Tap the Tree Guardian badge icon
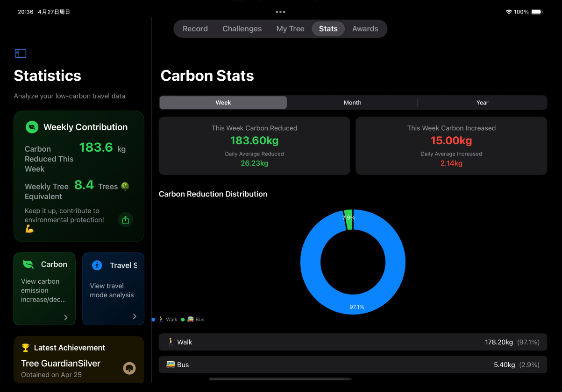The image size is (562, 392). click(x=129, y=368)
